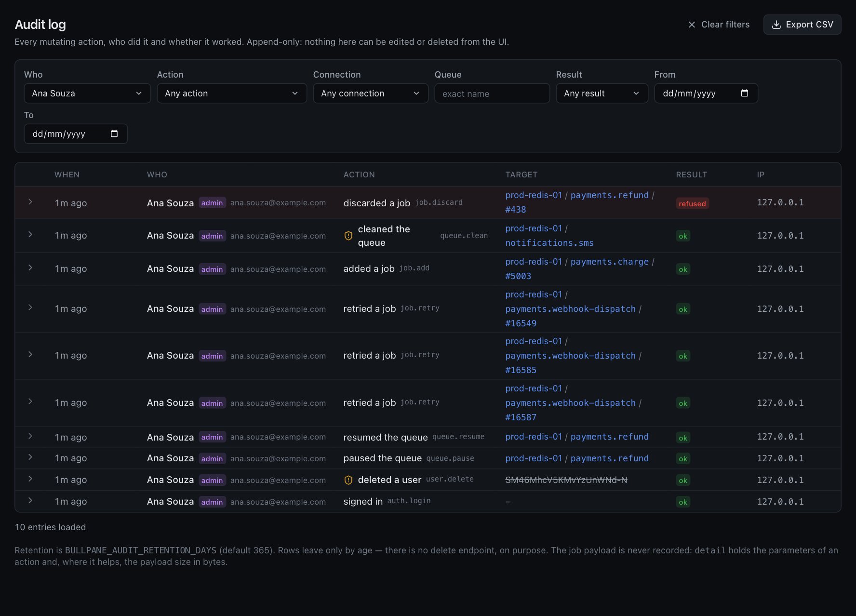Click the Queue exact name input field

(x=492, y=93)
